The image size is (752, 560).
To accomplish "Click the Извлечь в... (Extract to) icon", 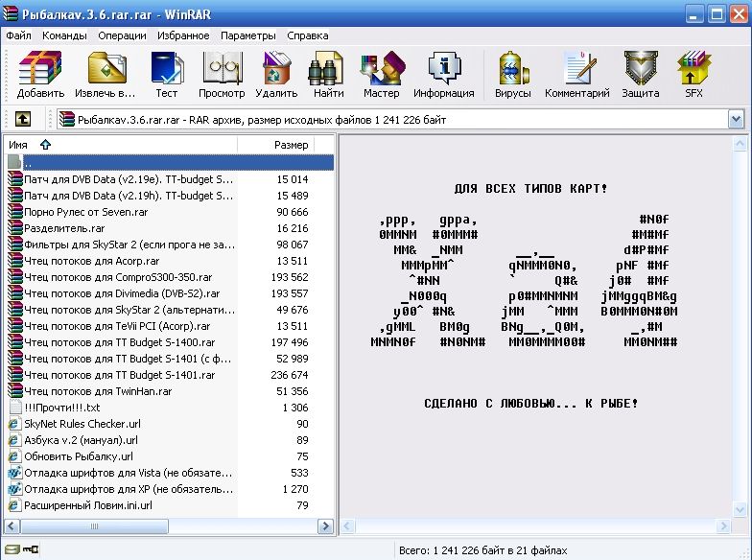I will pos(106,75).
